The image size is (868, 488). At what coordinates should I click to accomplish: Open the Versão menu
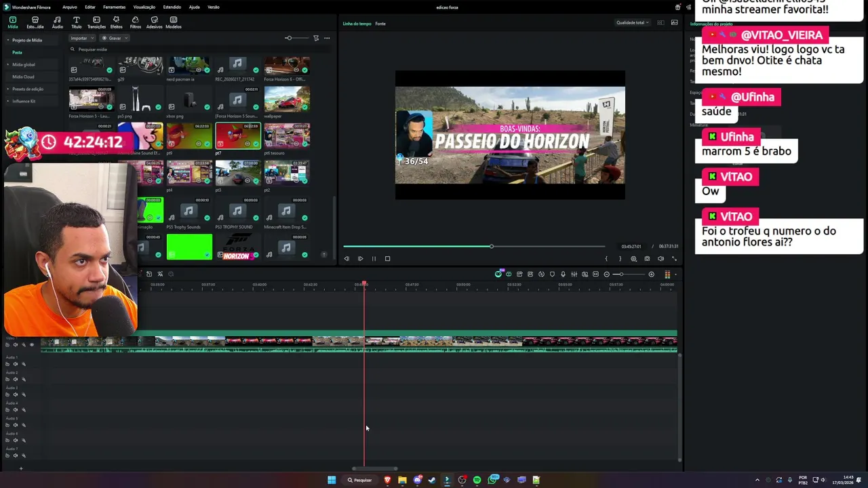[x=213, y=7]
